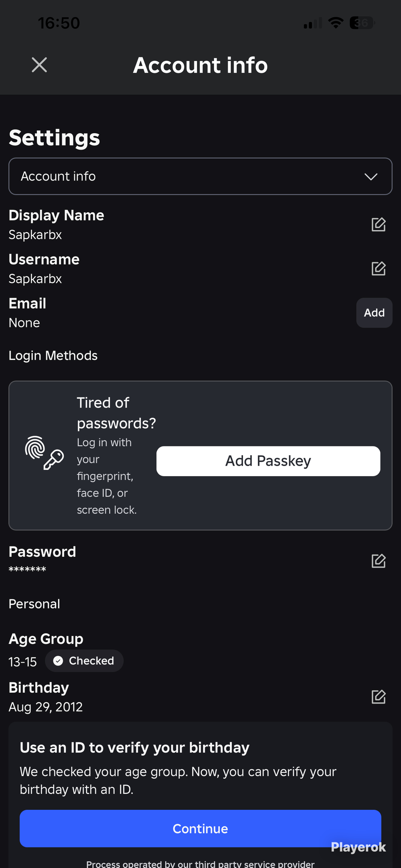Tap the Add Passkey button
401x868 pixels.
268,461
